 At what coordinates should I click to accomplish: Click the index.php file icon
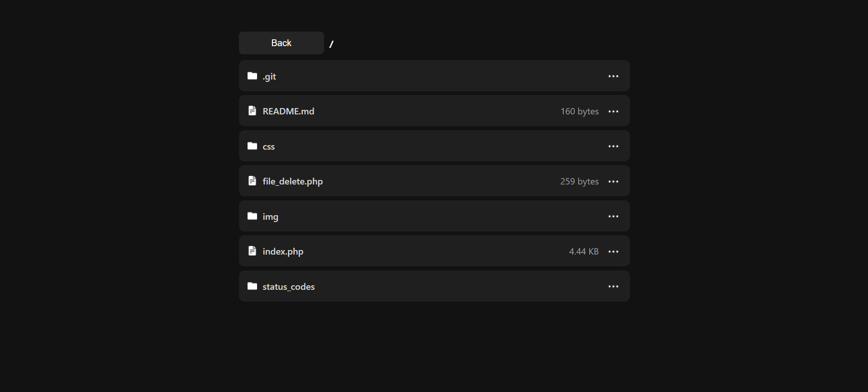[x=252, y=251]
